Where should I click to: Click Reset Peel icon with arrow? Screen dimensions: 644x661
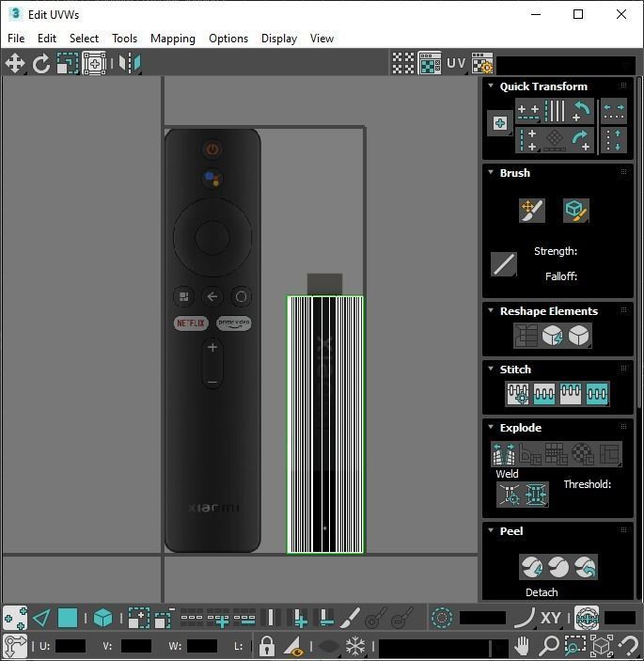pos(585,567)
